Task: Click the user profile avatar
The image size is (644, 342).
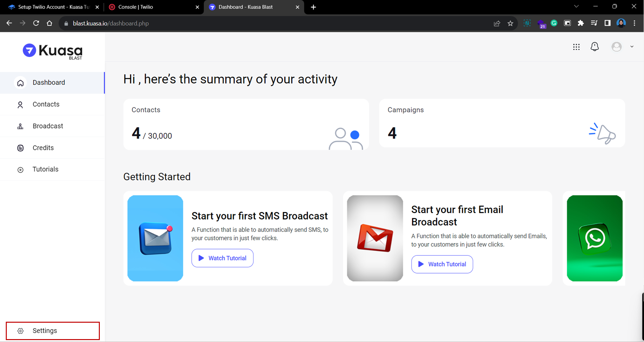Action: [616, 47]
